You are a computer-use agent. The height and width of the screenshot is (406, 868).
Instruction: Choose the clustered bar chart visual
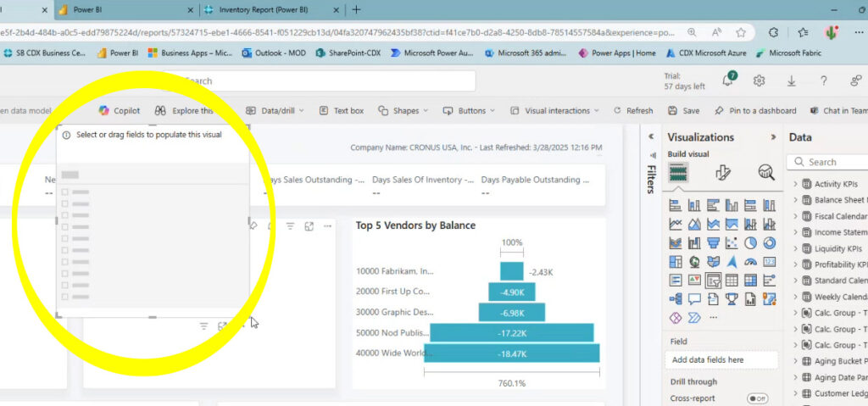pos(713,205)
